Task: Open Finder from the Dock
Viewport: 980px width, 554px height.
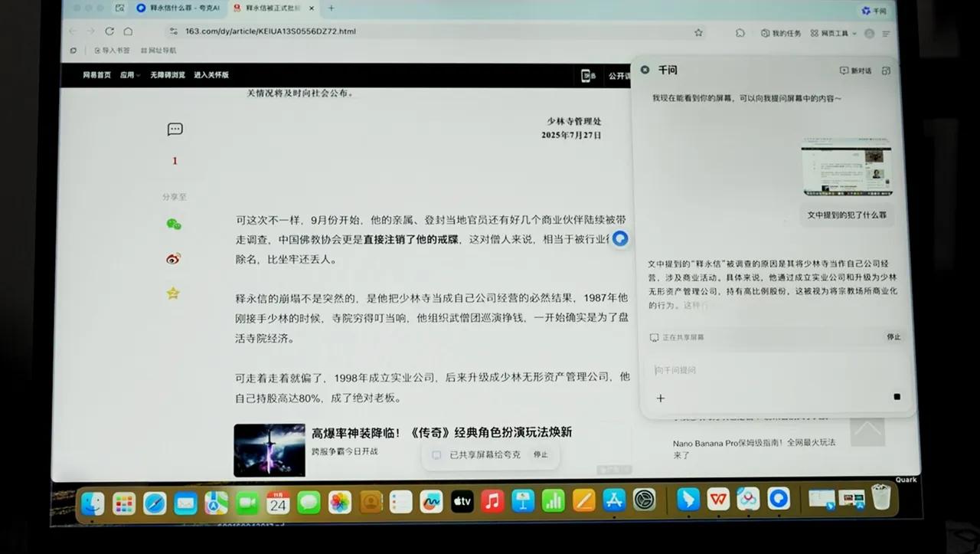Action: tap(93, 502)
